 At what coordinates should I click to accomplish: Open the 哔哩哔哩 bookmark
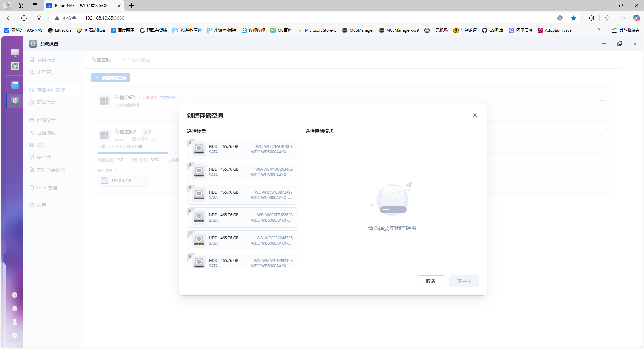(253, 30)
